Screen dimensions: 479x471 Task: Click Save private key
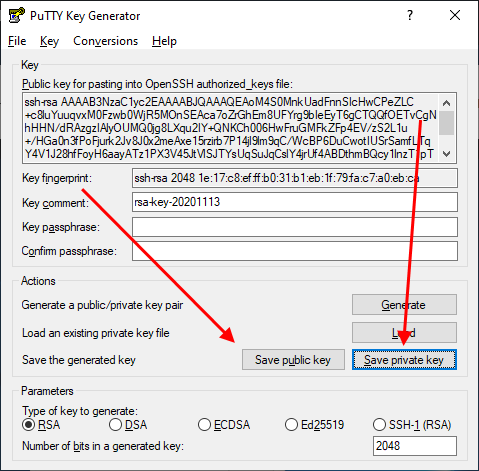click(404, 360)
